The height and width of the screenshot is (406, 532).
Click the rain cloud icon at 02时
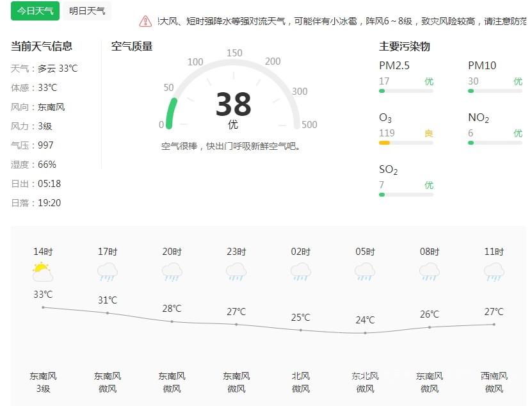(301, 273)
